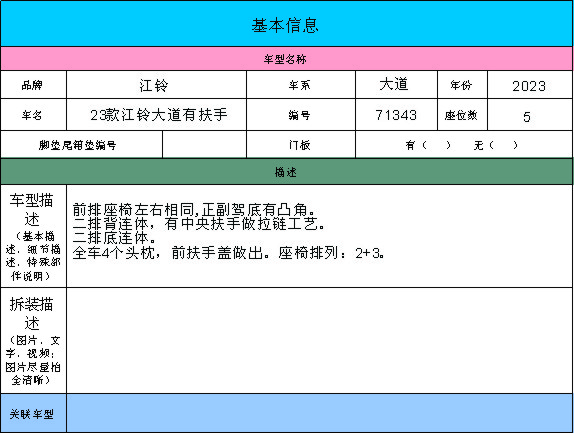This screenshot has width=574, height=433.
Task: Click the 门板 label cell
Action: tap(301, 145)
